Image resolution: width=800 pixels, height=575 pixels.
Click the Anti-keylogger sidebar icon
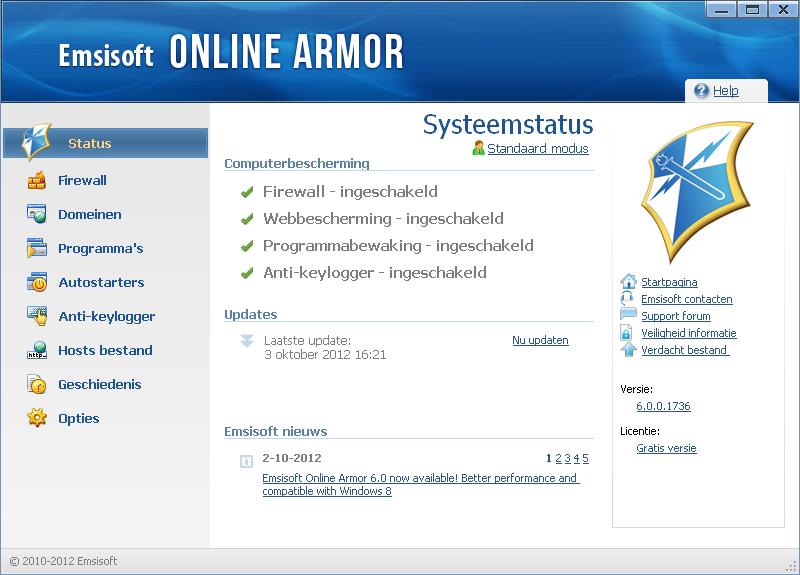(37, 316)
